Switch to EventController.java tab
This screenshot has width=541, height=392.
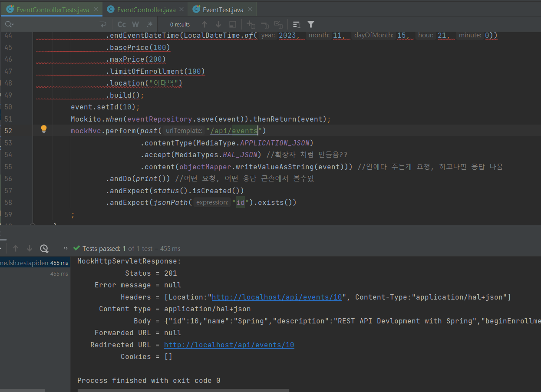pyautogui.click(x=146, y=10)
